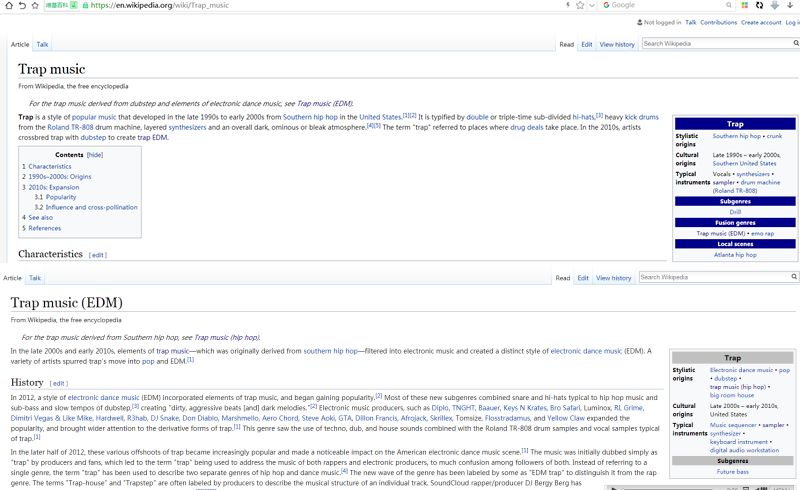The height and width of the screenshot is (490, 800).
Task: Click the Create account link
Action: 761,22
